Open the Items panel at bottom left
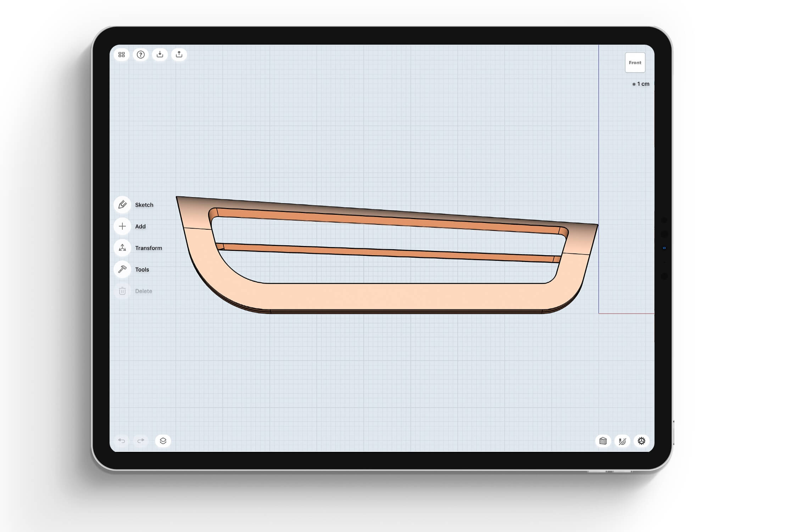The image size is (796, 532). tap(163, 441)
